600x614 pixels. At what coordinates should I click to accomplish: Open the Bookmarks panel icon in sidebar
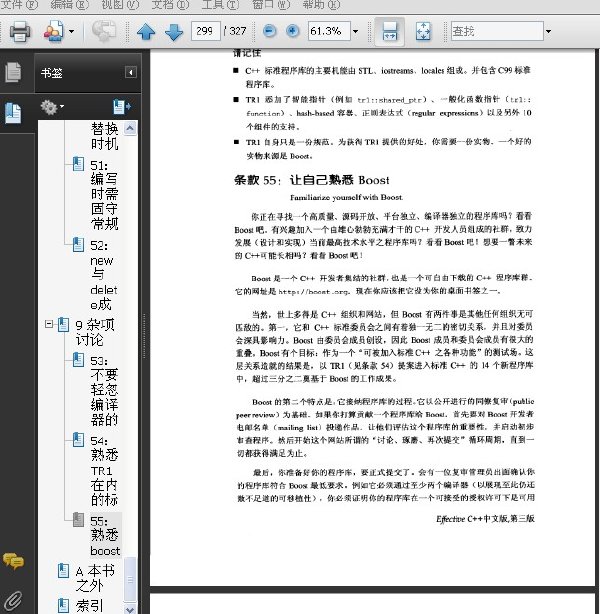tap(14, 113)
